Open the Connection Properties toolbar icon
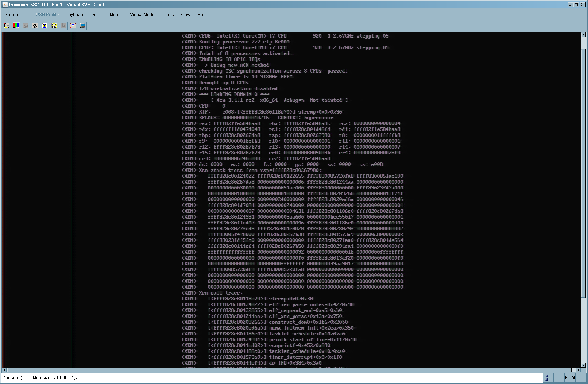The image size is (588, 384). (7, 26)
